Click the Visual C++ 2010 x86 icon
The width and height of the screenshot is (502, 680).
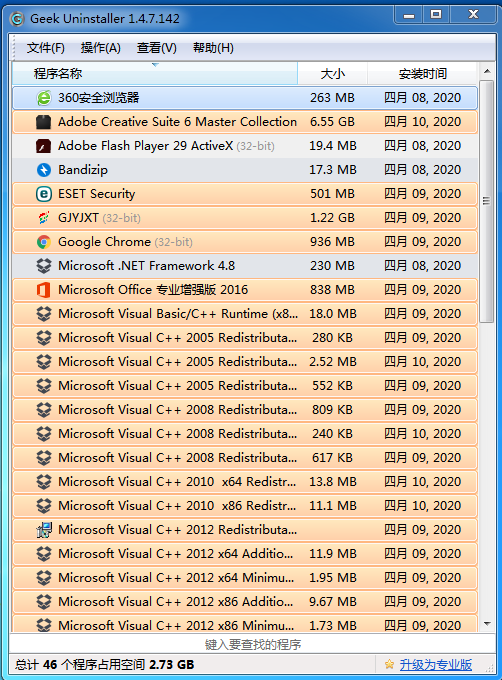pos(44,506)
